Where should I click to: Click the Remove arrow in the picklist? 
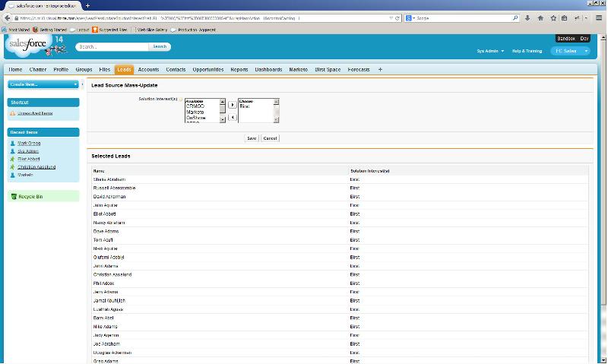click(x=233, y=118)
